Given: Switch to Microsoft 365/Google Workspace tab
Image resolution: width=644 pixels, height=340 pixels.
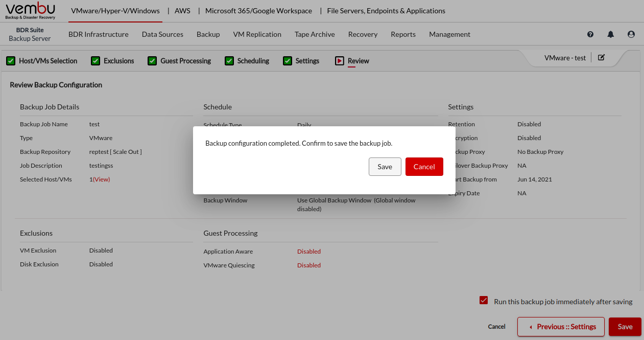Looking at the screenshot, I should pyautogui.click(x=258, y=11).
